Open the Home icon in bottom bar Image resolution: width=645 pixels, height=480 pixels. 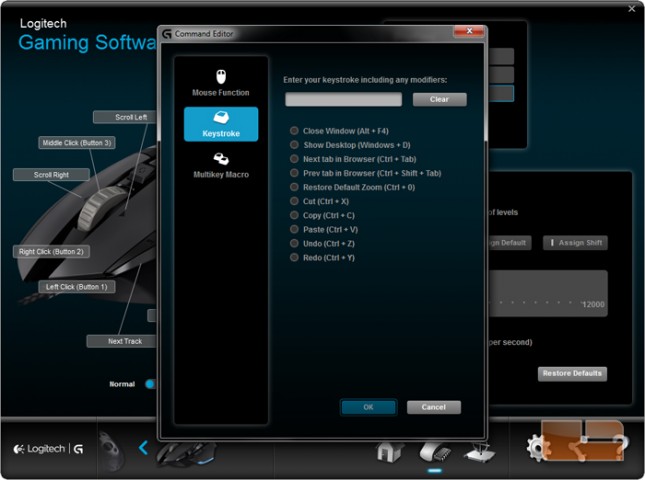389,452
